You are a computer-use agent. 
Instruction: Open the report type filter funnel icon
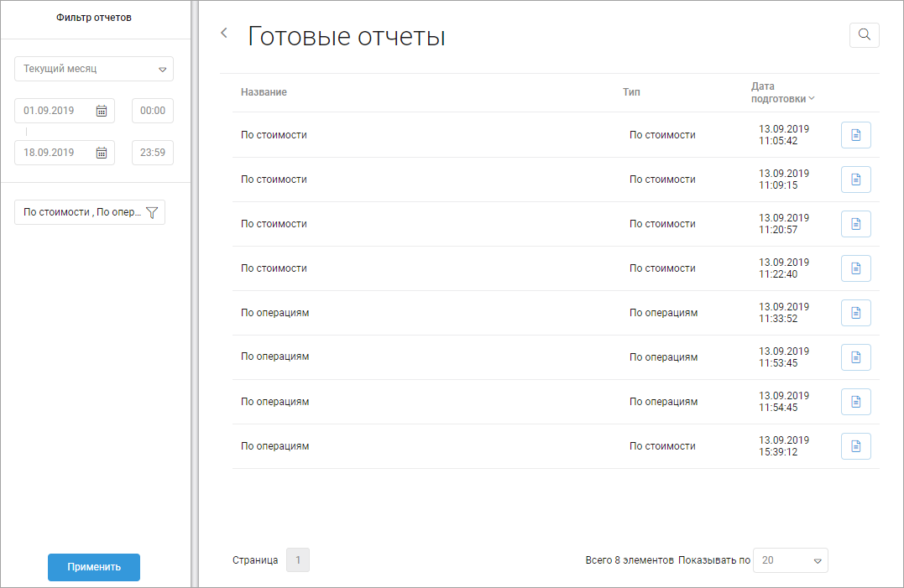[152, 212]
